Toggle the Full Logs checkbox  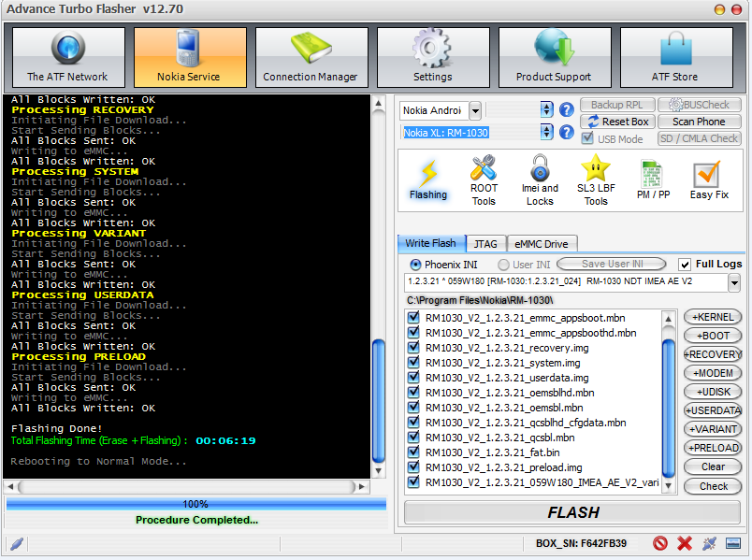click(685, 265)
